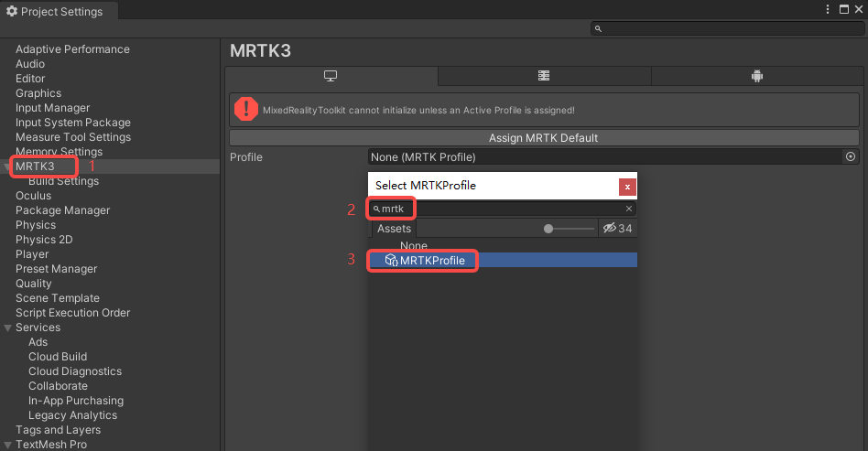Open In-App Purchasing settings
This screenshot has height=451, width=868.
pos(76,401)
